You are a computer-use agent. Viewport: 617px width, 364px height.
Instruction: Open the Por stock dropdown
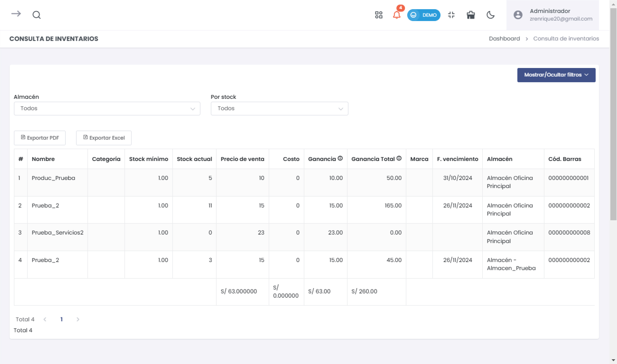(x=279, y=108)
